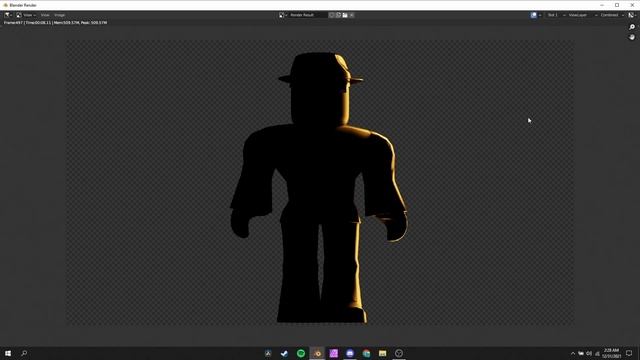Toggle the fake user shield icon
The width and height of the screenshot is (640, 360).
pyautogui.click(x=331, y=15)
